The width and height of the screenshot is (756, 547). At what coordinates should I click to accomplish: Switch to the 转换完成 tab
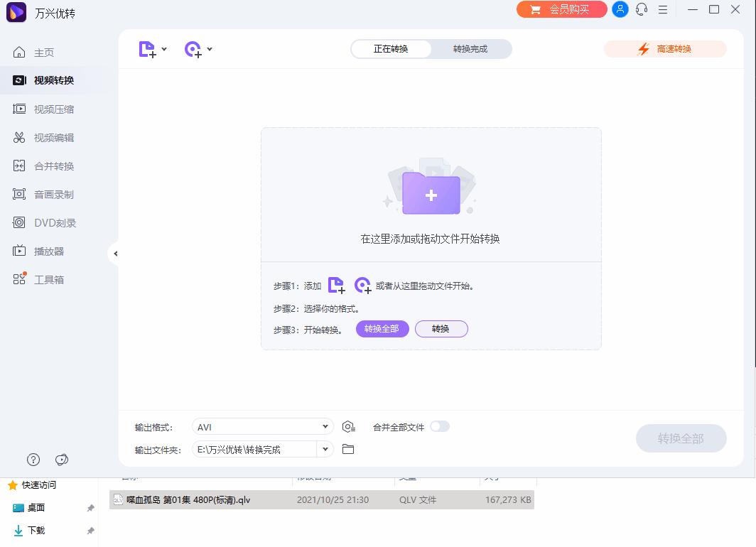pos(470,49)
